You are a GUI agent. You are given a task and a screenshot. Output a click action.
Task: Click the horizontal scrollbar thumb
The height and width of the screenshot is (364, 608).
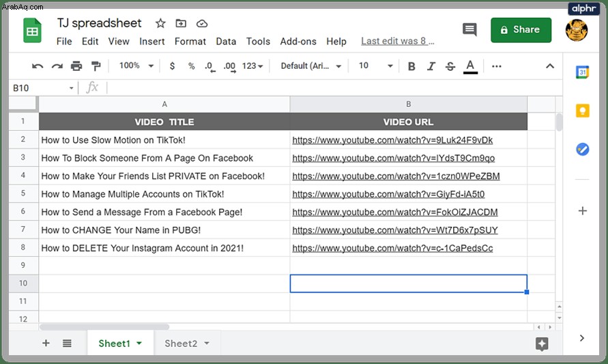[x=104, y=327]
